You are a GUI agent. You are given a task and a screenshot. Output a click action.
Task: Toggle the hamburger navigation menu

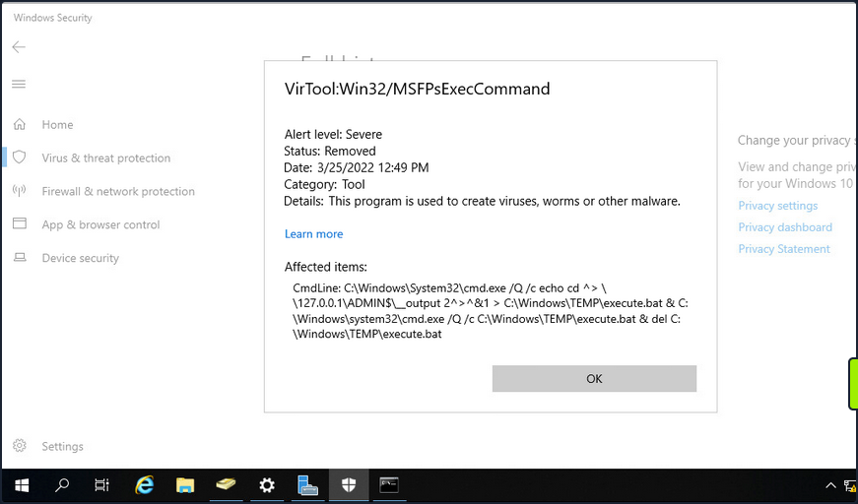(x=19, y=85)
